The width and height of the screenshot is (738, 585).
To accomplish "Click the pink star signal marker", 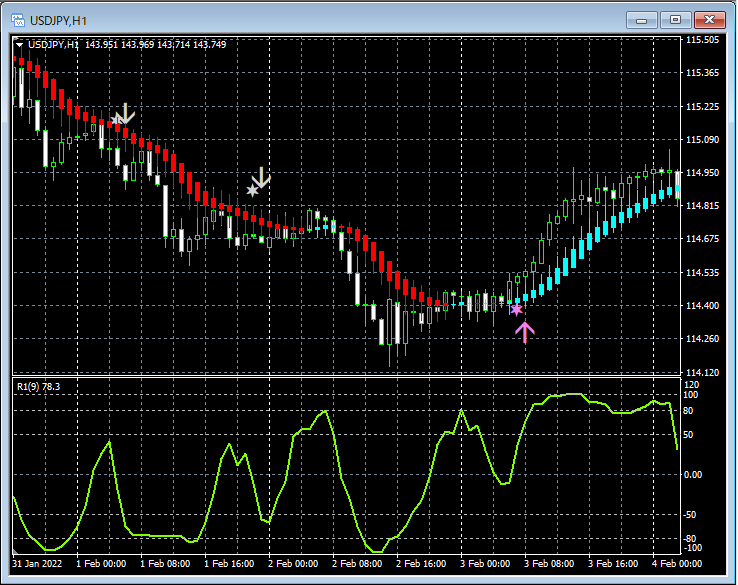I will (516, 310).
